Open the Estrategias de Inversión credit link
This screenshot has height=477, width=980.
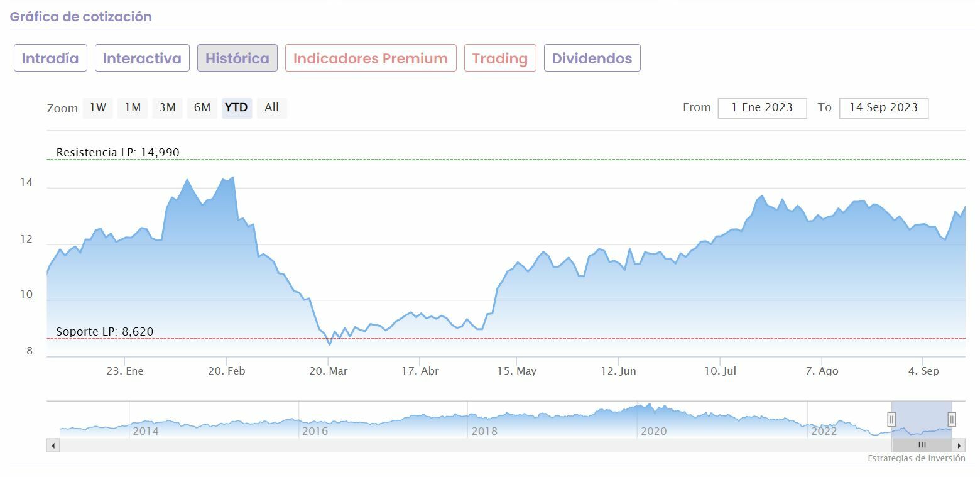coord(916,459)
